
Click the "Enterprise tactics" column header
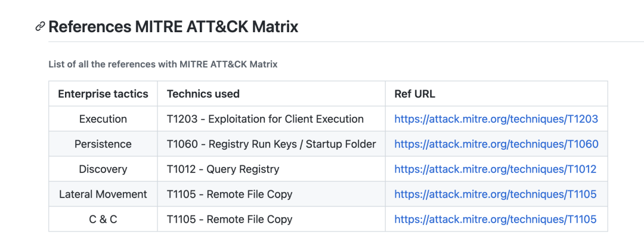pyautogui.click(x=103, y=94)
